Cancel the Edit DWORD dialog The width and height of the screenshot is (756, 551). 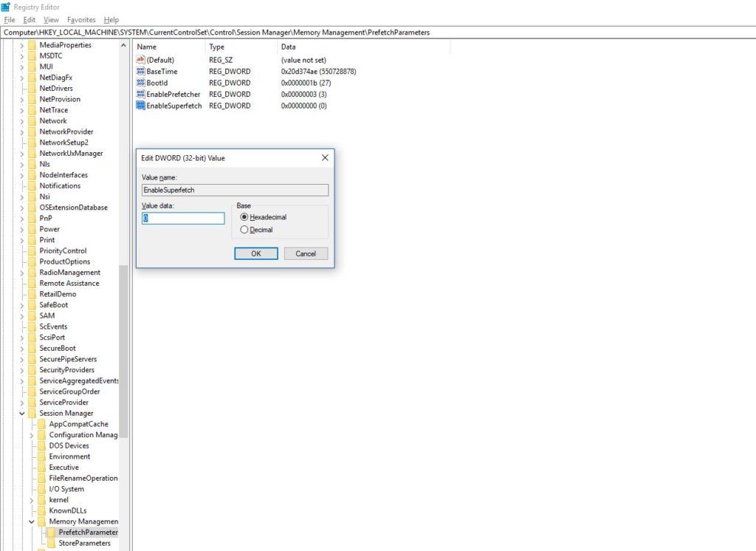(x=305, y=253)
